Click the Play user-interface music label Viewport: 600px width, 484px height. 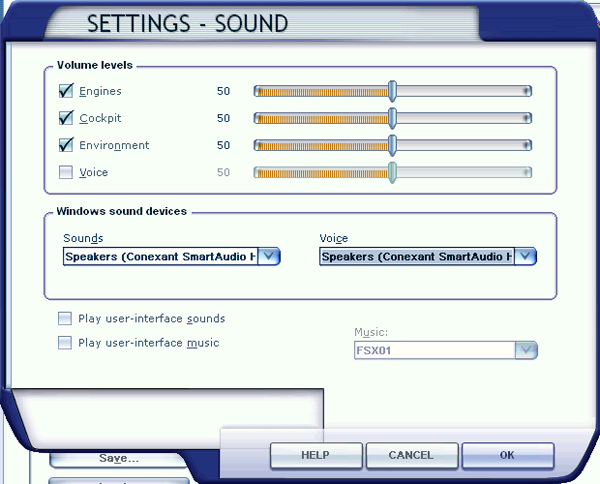148,343
